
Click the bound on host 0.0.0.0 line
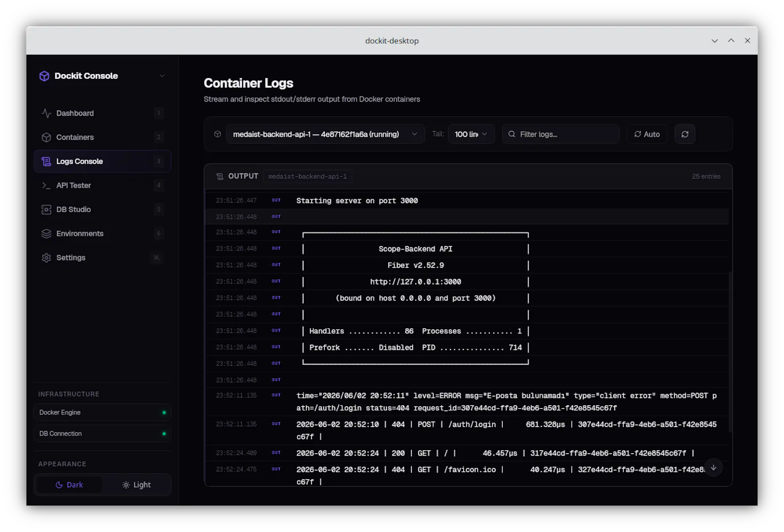tap(416, 298)
